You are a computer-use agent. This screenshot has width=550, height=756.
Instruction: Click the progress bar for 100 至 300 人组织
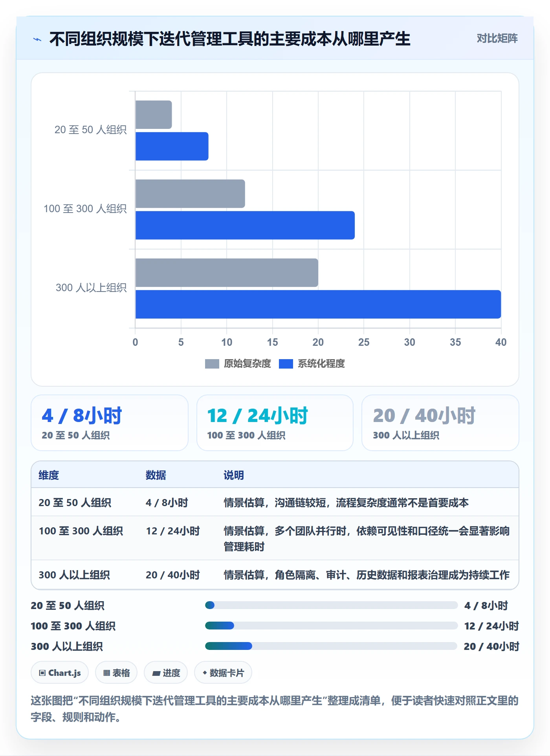(332, 626)
